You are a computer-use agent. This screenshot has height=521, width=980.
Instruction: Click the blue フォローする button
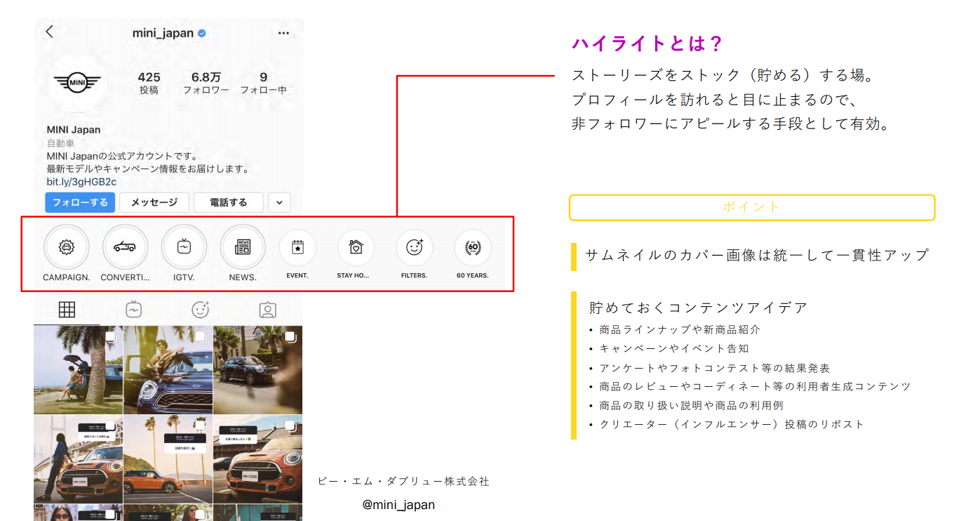click(x=80, y=202)
